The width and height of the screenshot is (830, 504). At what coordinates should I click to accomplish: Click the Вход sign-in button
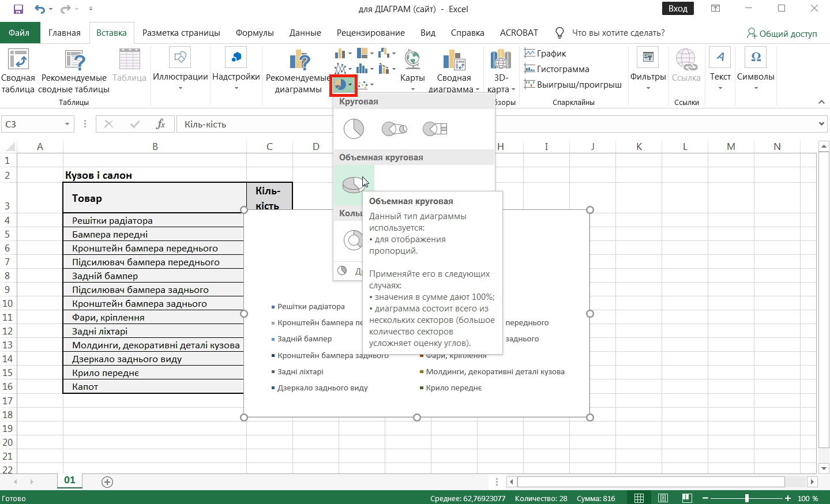click(678, 9)
